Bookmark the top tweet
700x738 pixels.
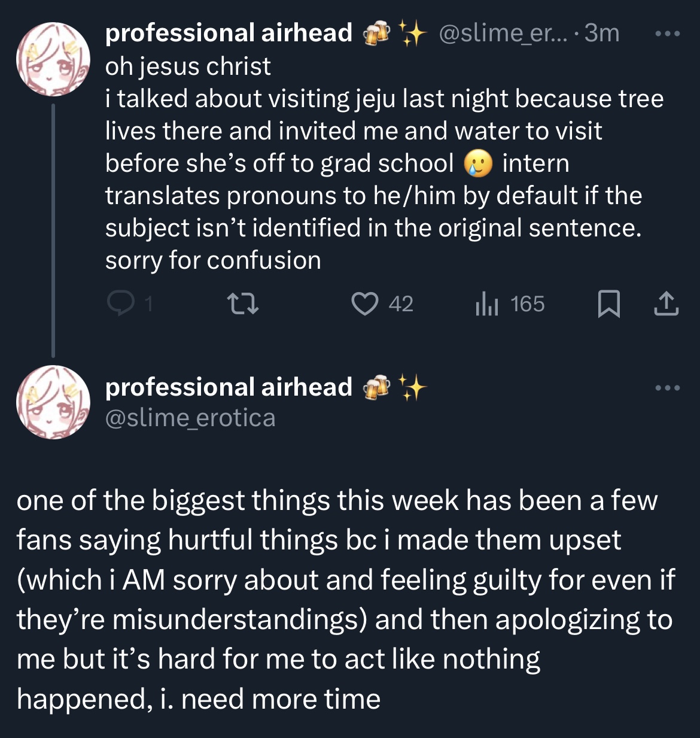pyautogui.click(x=608, y=303)
